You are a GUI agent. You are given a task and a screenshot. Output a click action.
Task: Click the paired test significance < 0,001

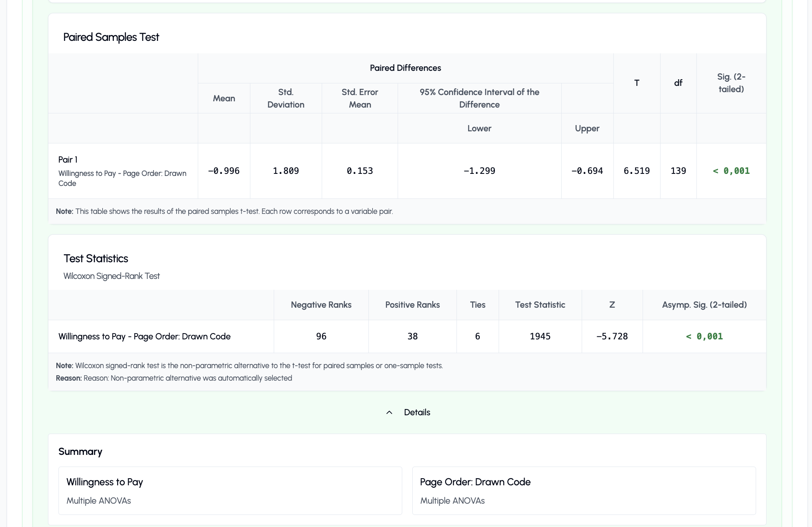coord(731,171)
